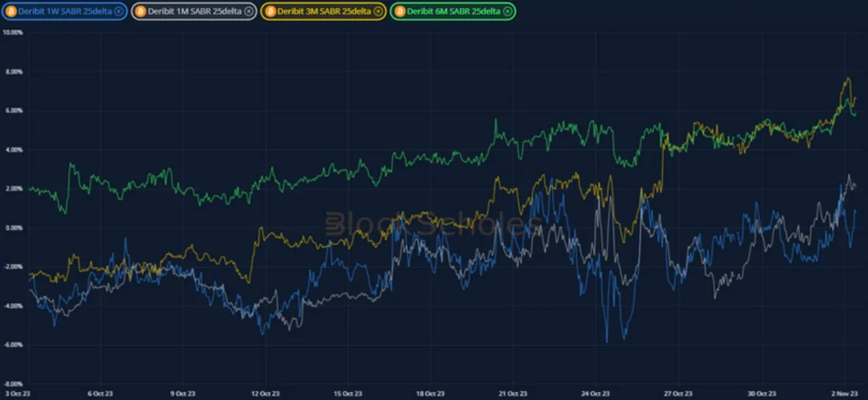Screen dimensions: 868x400
Task: Click the Bitcoin icon in the 6M chip
Action: tap(399, 12)
